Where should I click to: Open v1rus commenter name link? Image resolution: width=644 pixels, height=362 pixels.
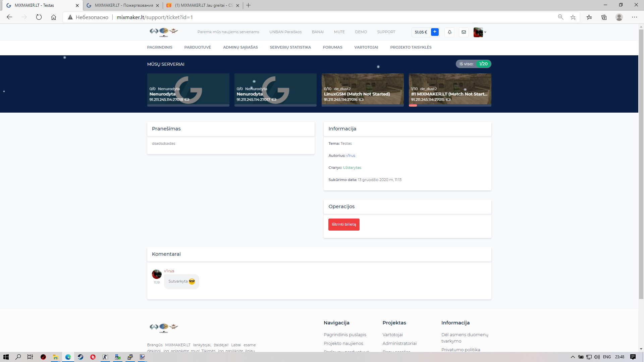[x=169, y=271]
